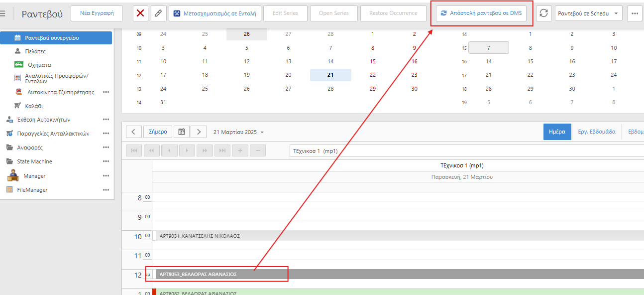Select date 26 in week 09 row
Image resolution: width=644 pixels, height=295 pixels.
pyautogui.click(x=247, y=34)
